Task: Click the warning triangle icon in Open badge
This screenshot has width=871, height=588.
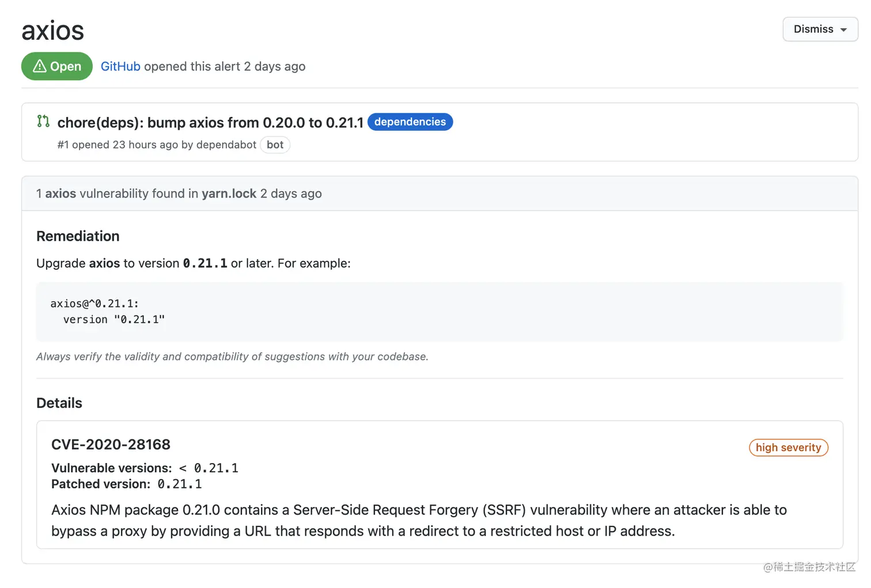Action: pyautogui.click(x=40, y=66)
